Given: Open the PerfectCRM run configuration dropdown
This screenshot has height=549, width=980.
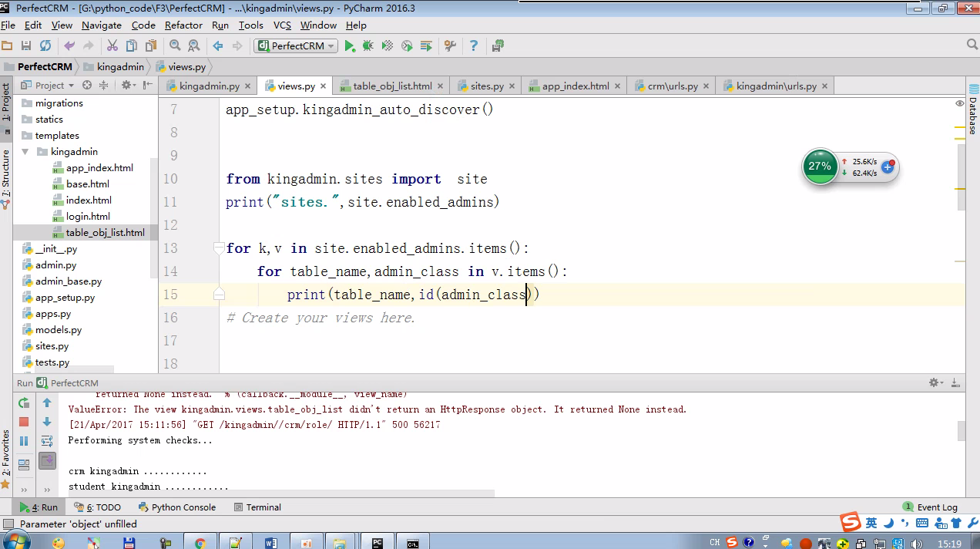Looking at the screenshot, I should [x=297, y=46].
